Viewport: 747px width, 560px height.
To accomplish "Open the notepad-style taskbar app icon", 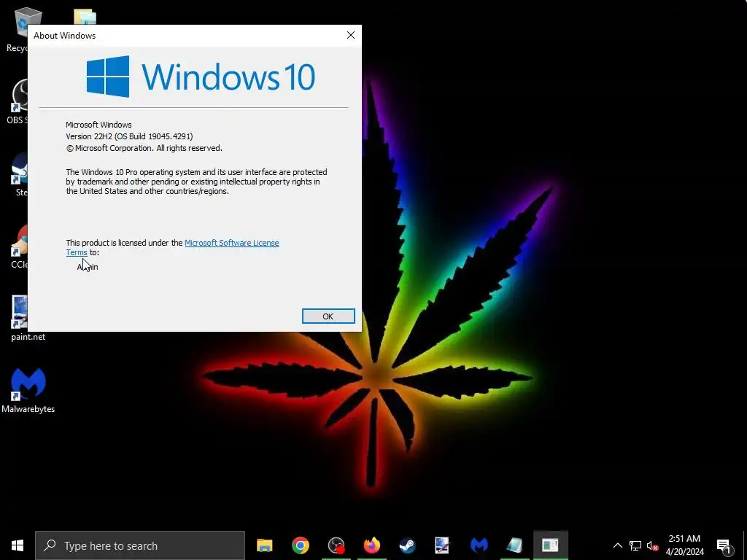I will click(514, 545).
